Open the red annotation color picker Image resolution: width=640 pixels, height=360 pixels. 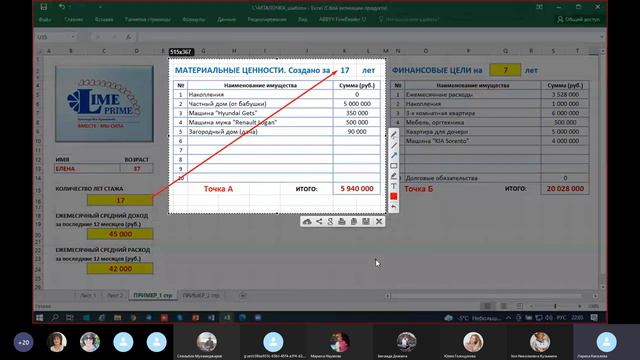[x=393, y=196]
